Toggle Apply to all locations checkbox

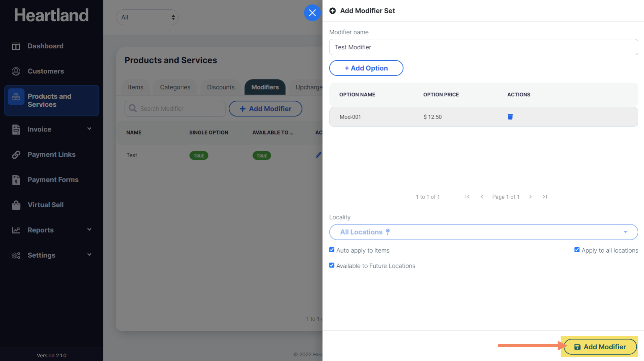click(x=577, y=250)
